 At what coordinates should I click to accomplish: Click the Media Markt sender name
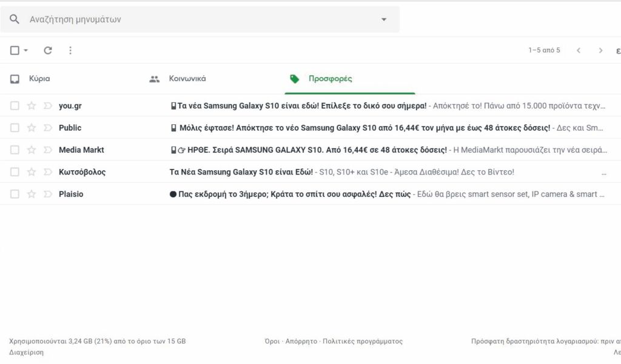pyautogui.click(x=81, y=150)
